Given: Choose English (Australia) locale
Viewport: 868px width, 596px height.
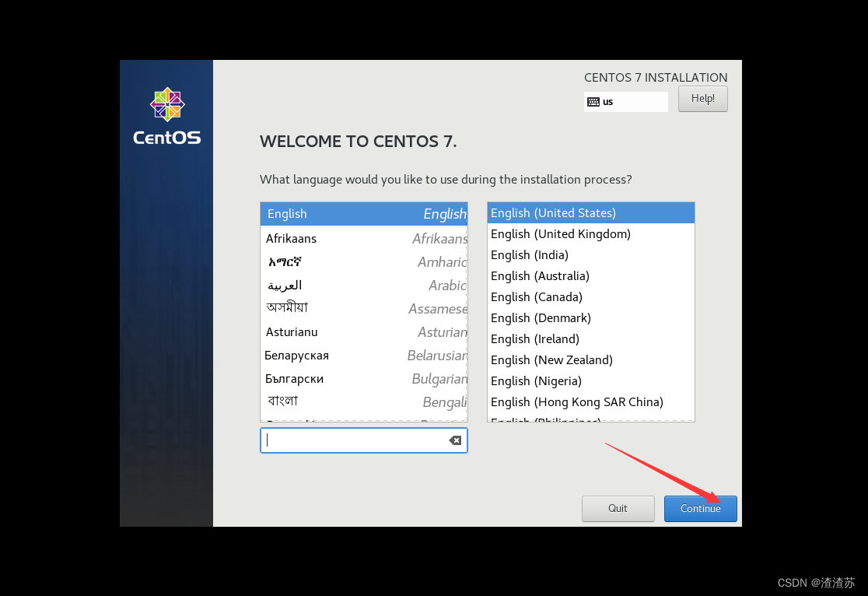Looking at the screenshot, I should [590, 276].
